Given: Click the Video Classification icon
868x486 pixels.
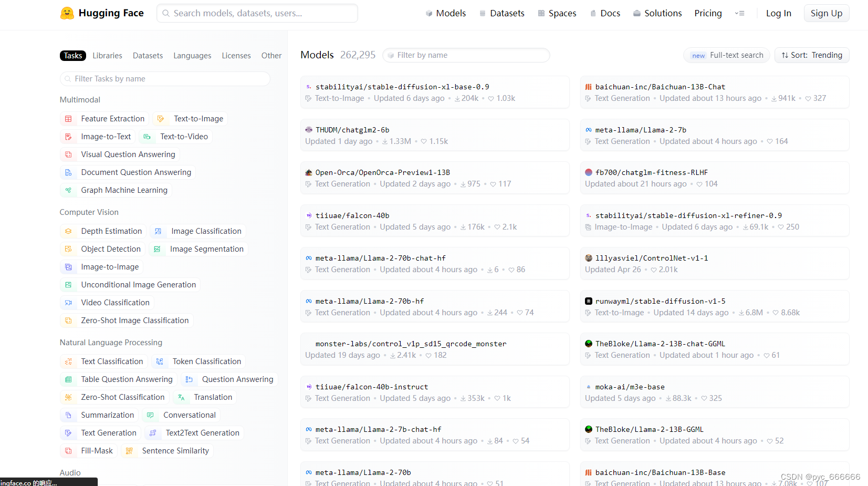Looking at the screenshot, I should pyautogui.click(x=68, y=303).
